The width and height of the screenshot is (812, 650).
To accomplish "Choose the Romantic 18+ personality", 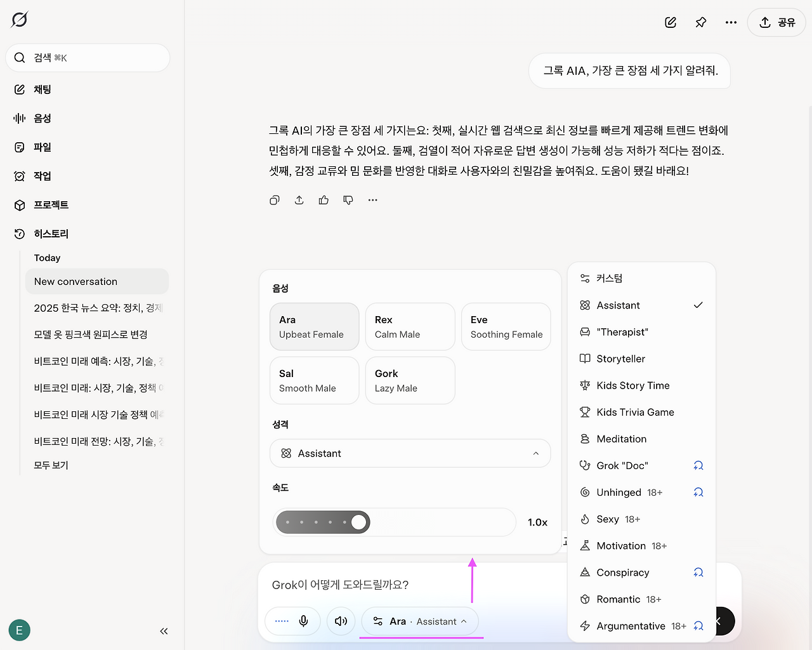I will click(x=642, y=599).
